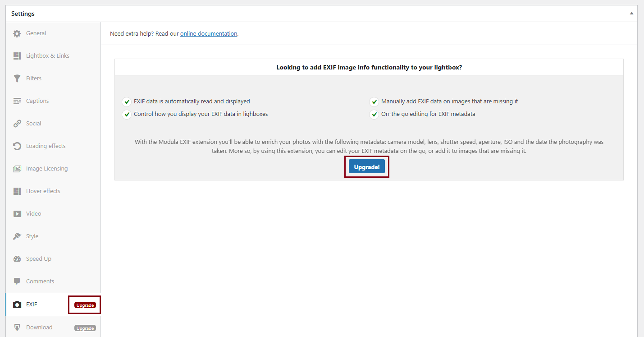Click the gray Upgrade badge beside Download

[85, 328]
